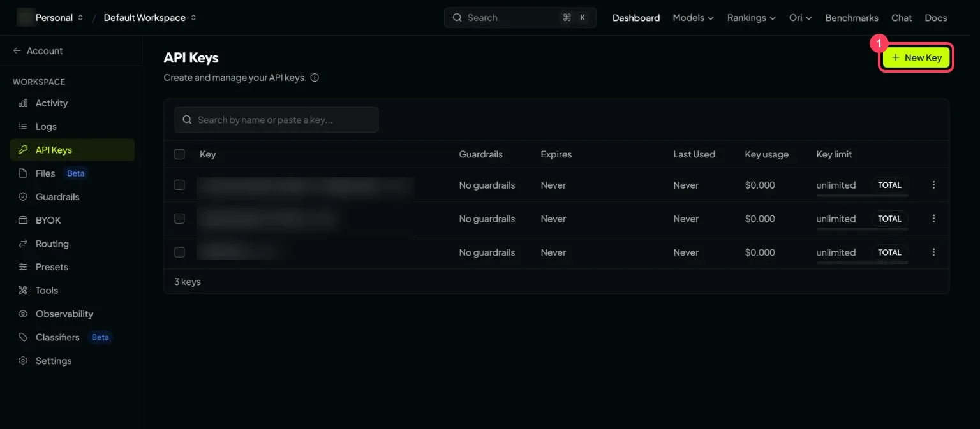Click the "3 keys" count text
The image size is (980, 429).
188,282
